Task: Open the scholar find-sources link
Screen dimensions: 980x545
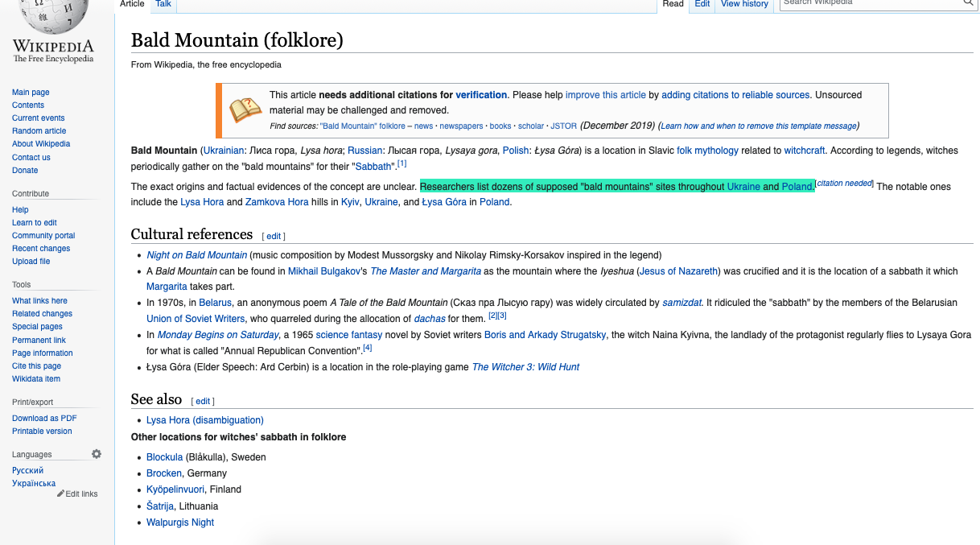Action: point(531,126)
